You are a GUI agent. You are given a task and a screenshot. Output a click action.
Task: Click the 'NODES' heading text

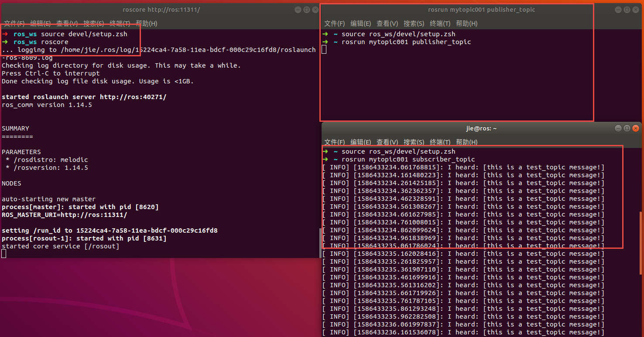pyautogui.click(x=11, y=183)
